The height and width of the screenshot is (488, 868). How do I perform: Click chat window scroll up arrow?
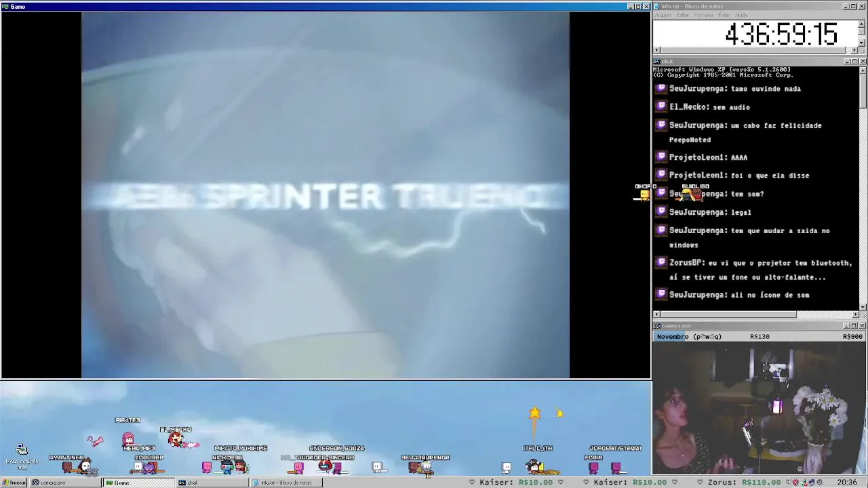[x=863, y=70]
